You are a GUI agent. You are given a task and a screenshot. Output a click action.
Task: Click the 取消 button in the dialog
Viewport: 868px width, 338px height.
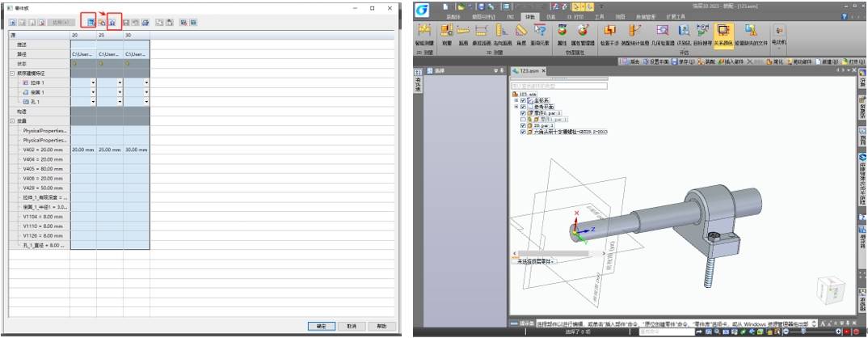tap(350, 326)
